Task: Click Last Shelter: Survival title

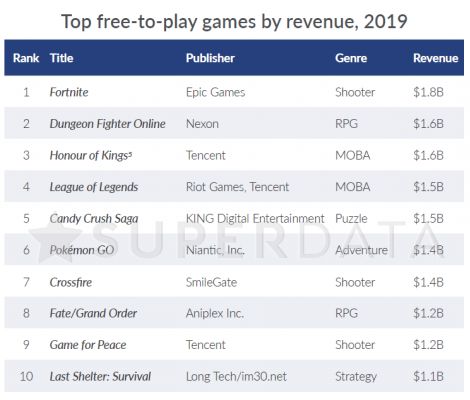Action: tap(100, 376)
